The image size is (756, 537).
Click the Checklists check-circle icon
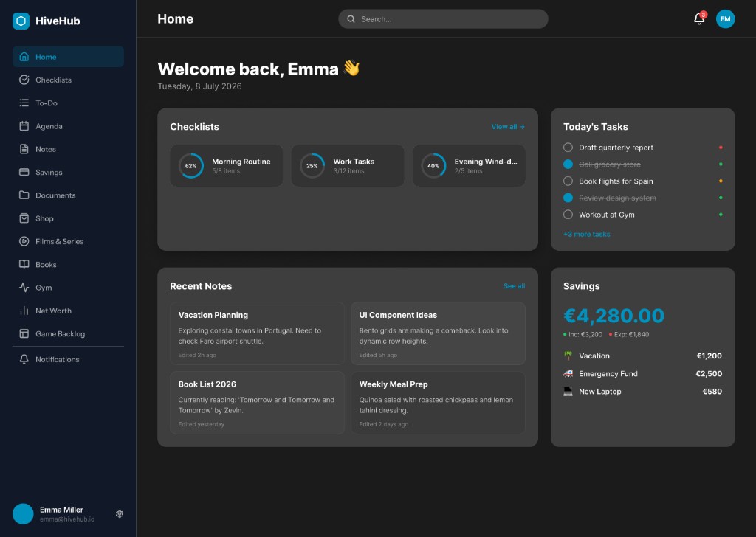pos(24,80)
